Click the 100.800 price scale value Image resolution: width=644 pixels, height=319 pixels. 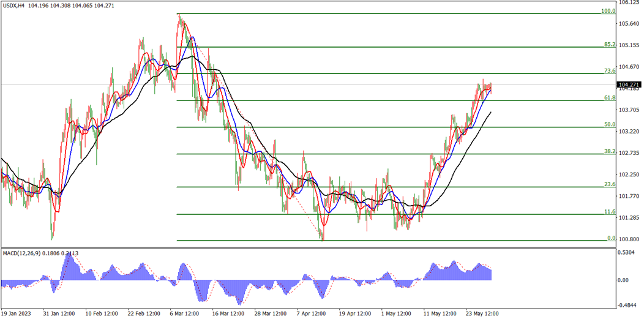(629, 239)
